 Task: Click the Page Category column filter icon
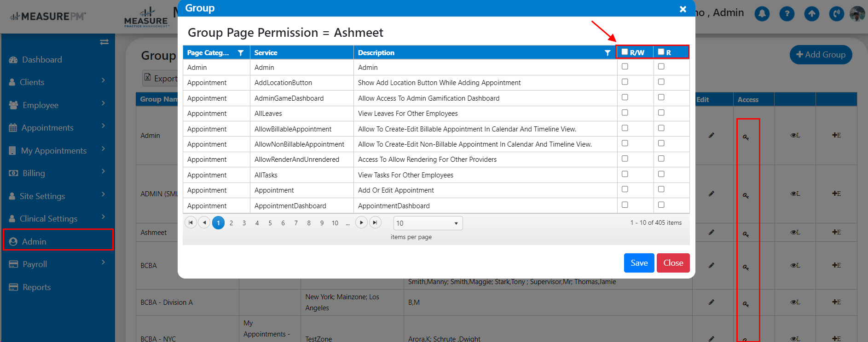pyautogui.click(x=241, y=53)
